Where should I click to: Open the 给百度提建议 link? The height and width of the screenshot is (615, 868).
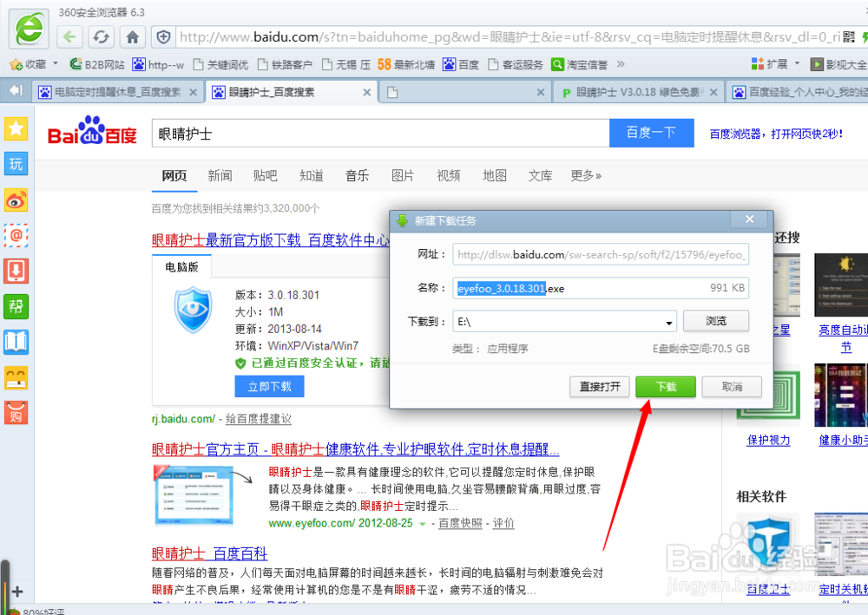[259, 419]
